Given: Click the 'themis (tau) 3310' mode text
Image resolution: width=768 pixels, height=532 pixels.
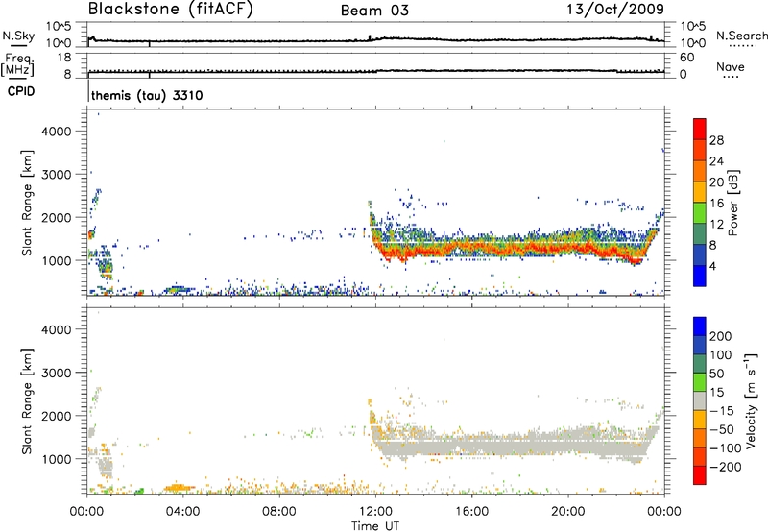Looking at the screenshot, I should tap(147, 95).
